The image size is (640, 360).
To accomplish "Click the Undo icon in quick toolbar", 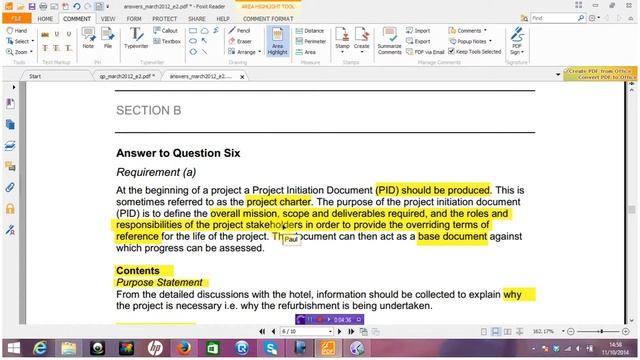I will click(x=76, y=6).
